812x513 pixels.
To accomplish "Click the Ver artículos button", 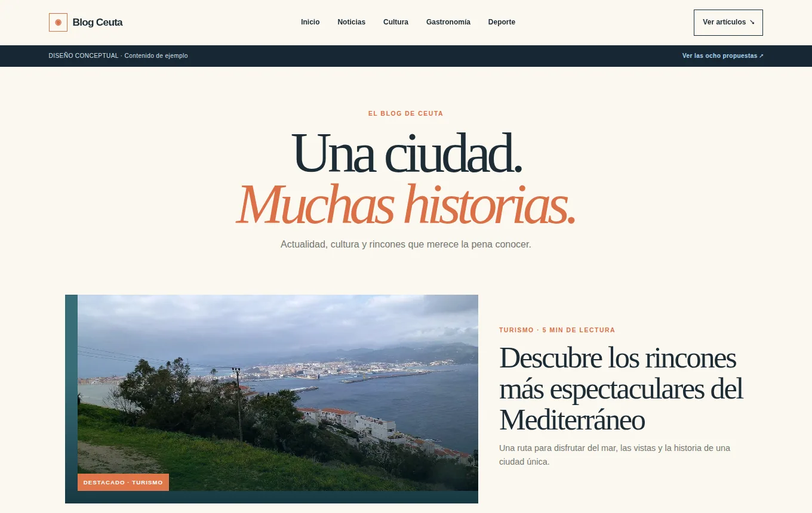I will point(728,23).
